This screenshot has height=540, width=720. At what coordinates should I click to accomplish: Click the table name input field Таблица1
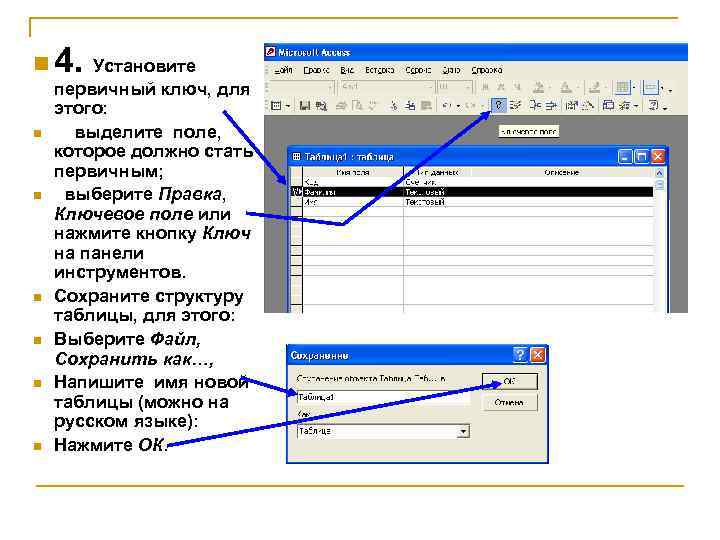(x=383, y=397)
